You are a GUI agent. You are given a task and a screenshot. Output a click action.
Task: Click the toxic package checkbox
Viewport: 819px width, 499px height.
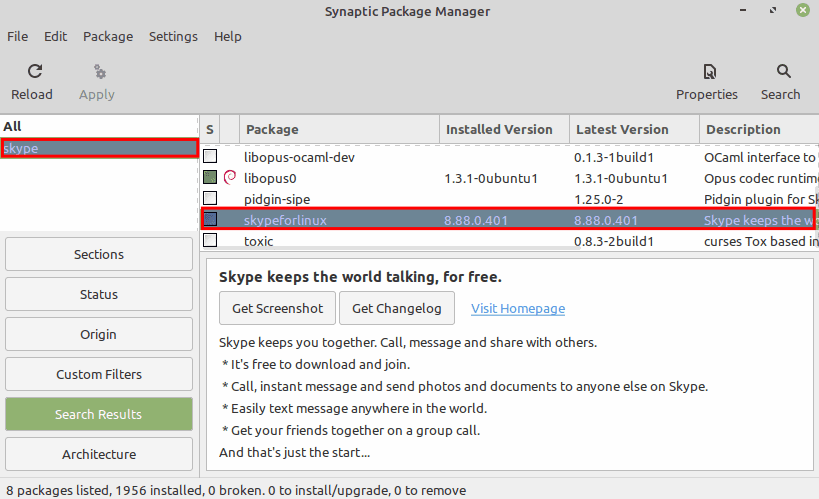tap(210, 241)
